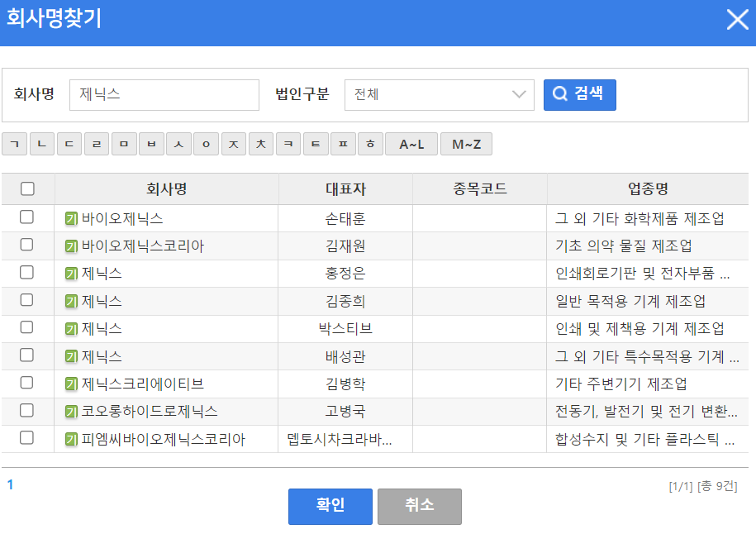Filter by initial consonant ㅋ
756x534 pixels.
(288, 144)
